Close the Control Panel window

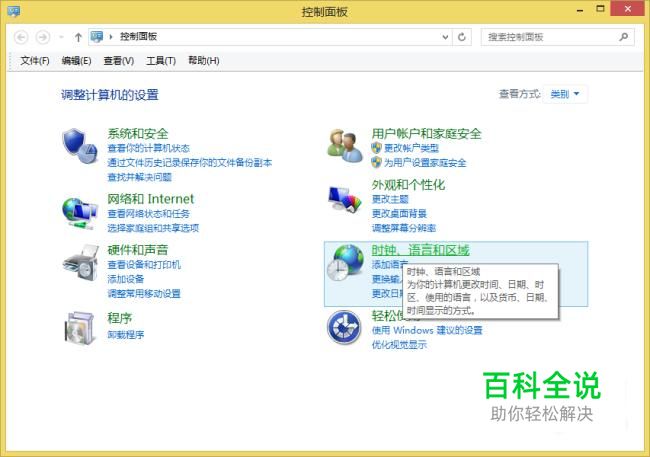628,9
